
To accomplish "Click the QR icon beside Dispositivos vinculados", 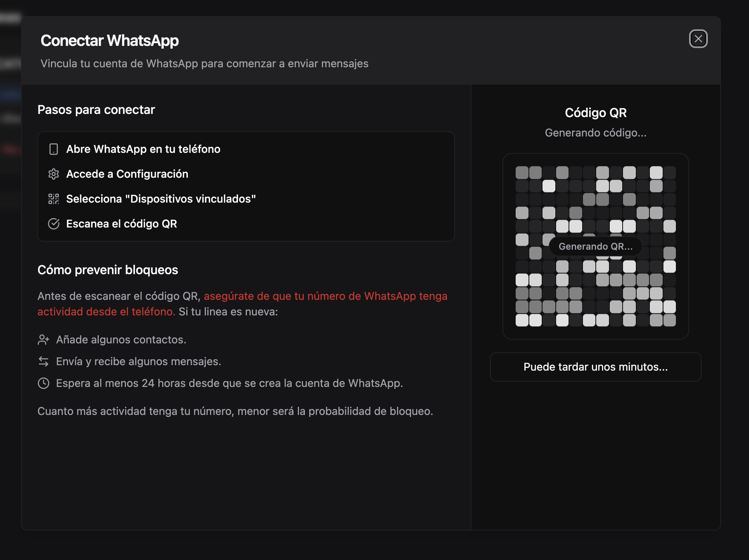I will coord(54,199).
